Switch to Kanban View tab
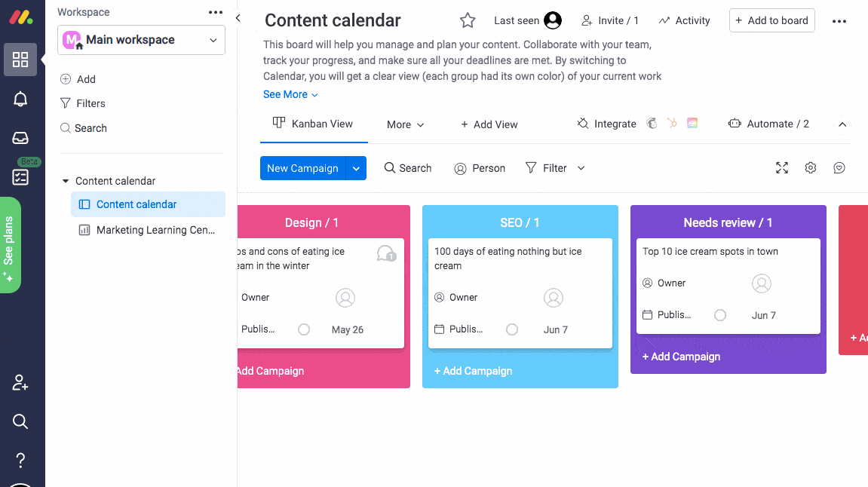This screenshot has width=868, height=487. [314, 124]
